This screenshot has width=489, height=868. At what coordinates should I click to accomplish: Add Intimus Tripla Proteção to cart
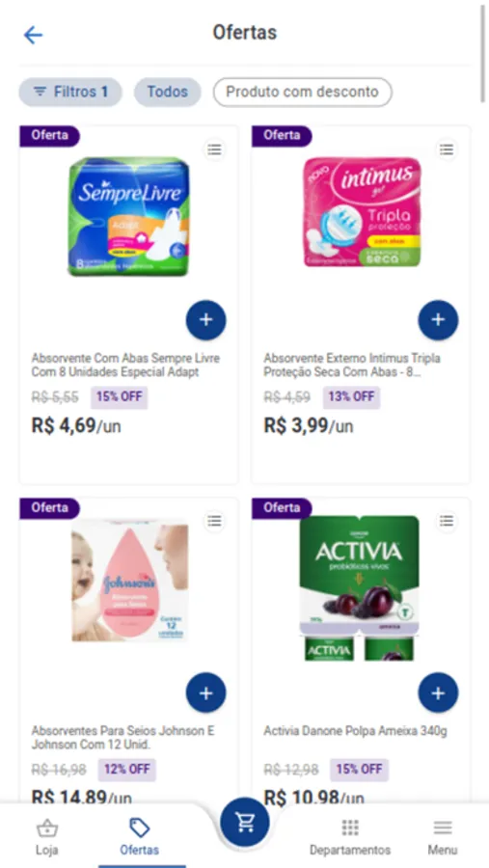(x=438, y=320)
